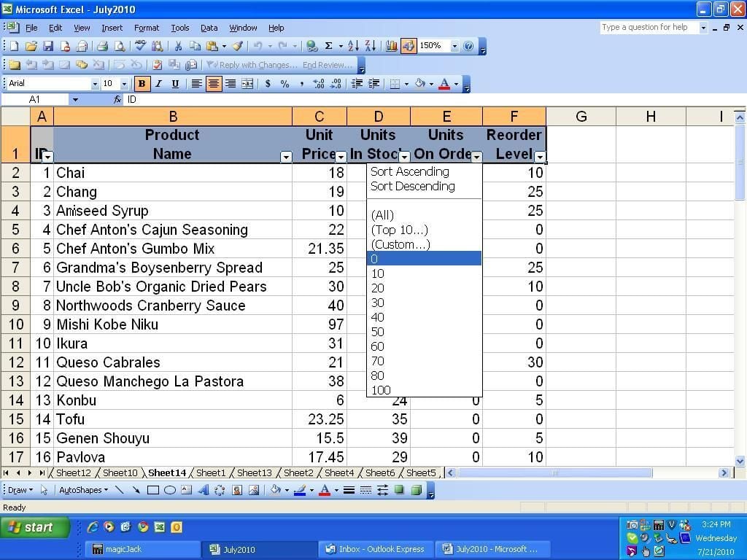Image resolution: width=747 pixels, height=560 pixels.
Task: Insert WordArt from Drawing toolbar
Action: [x=204, y=490]
